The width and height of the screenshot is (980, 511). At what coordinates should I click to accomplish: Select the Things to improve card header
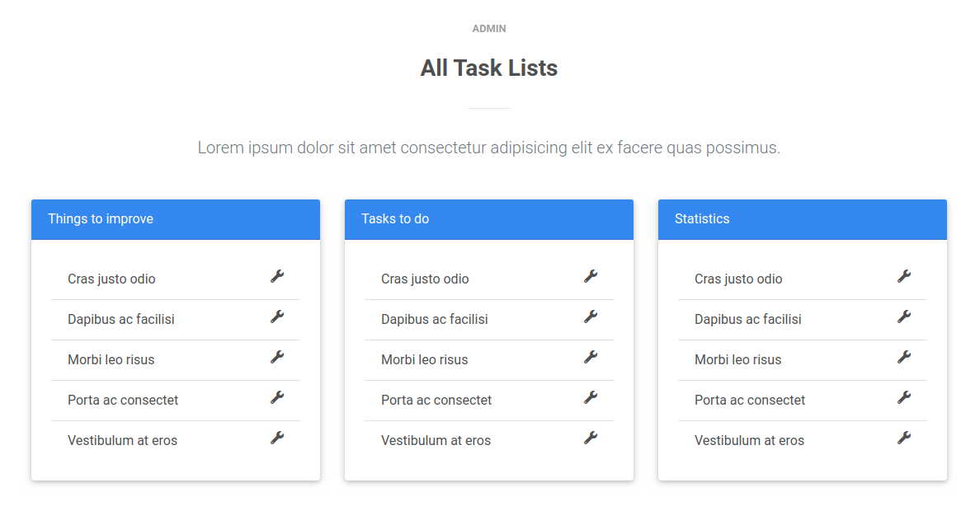point(176,219)
